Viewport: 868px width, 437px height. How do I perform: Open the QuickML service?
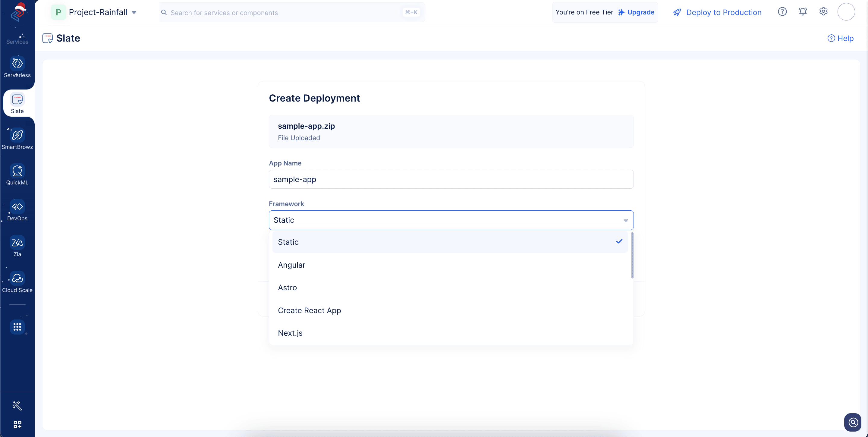[x=17, y=175]
